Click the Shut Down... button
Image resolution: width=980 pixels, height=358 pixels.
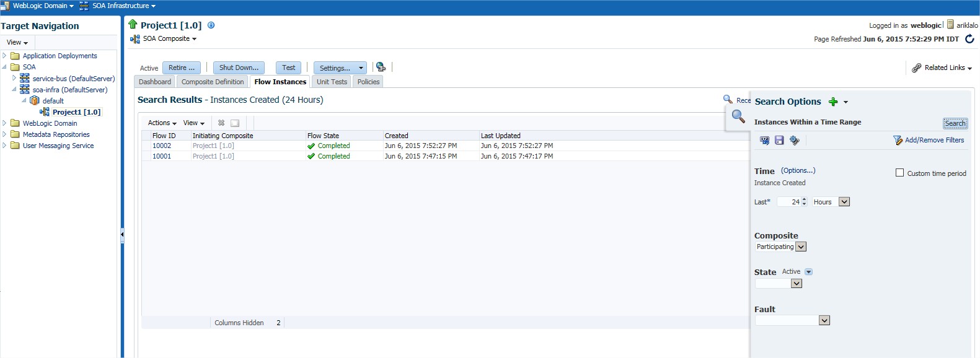coord(239,68)
